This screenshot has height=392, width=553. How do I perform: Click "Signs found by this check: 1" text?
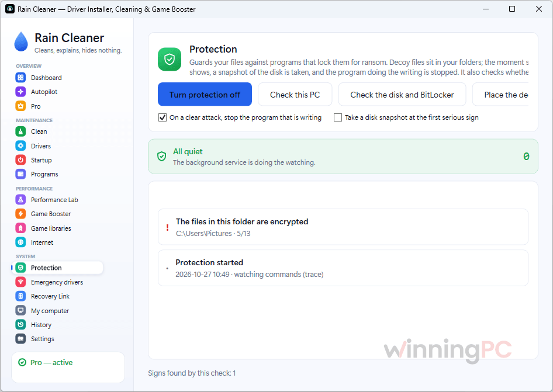tap(192, 373)
